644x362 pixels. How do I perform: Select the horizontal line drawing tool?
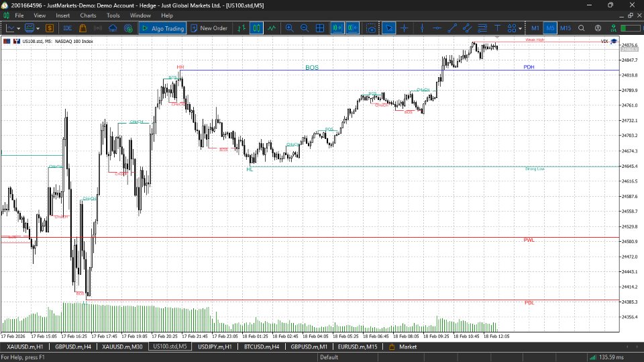[x=437, y=28]
